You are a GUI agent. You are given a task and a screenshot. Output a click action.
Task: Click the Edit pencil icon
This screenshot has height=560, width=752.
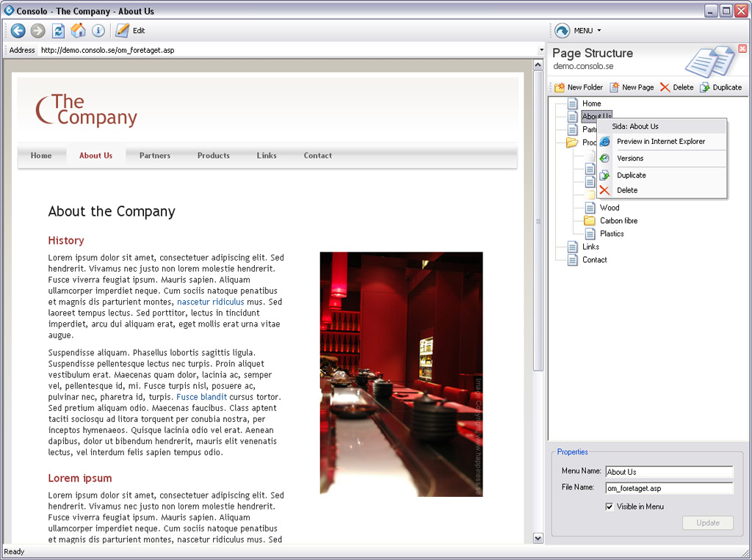[x=123, y=30]
